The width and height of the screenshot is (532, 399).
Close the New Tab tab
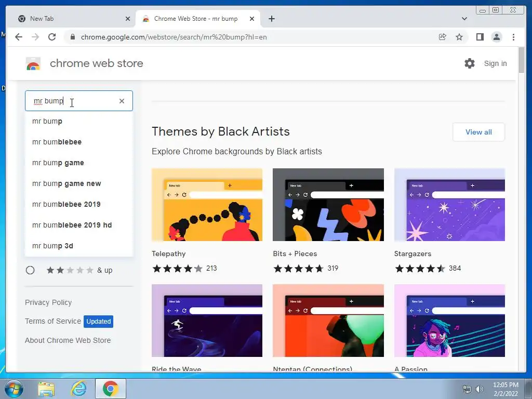pos(128,19)
